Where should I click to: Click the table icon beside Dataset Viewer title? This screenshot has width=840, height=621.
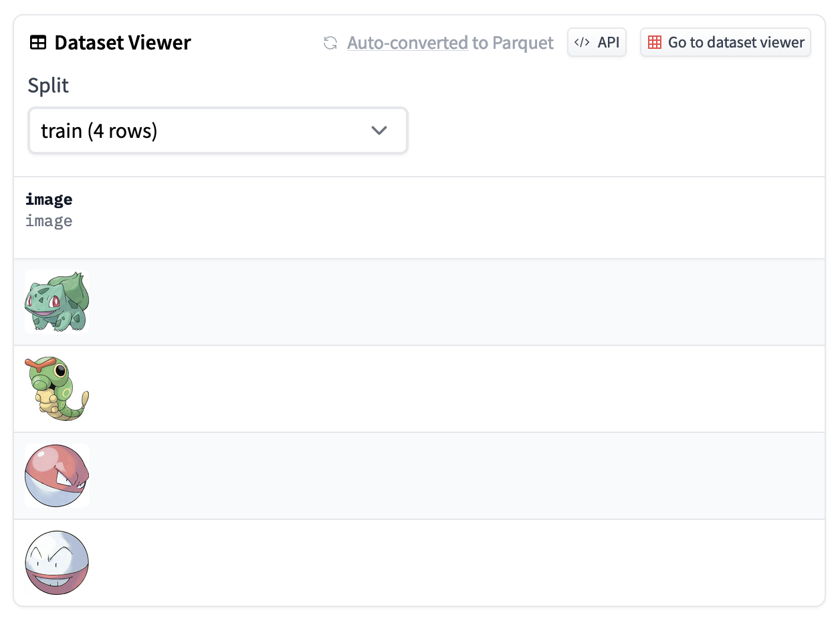(38, 43)
